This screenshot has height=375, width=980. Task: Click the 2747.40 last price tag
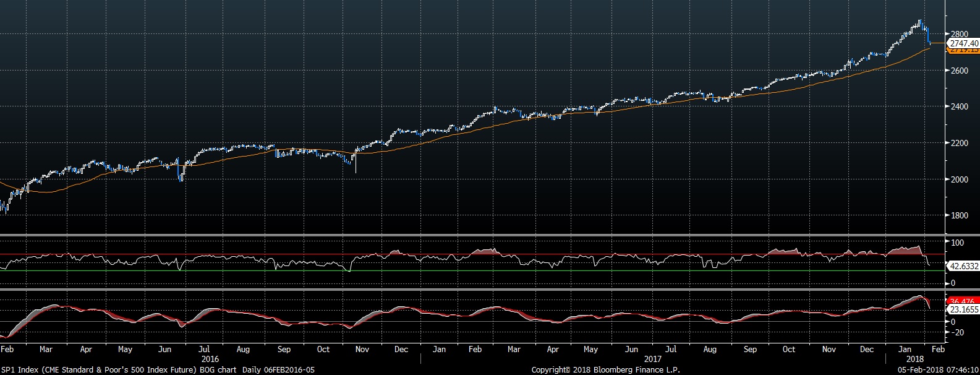(963, 43)
